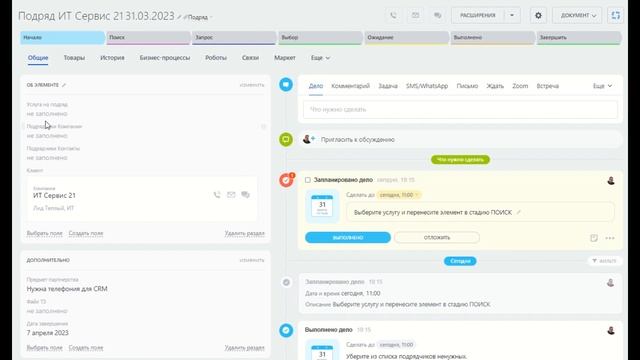Viewport: 640px width, 360px height.
Task: Click ИТ Сервис 21 company name
Action: 54,196
